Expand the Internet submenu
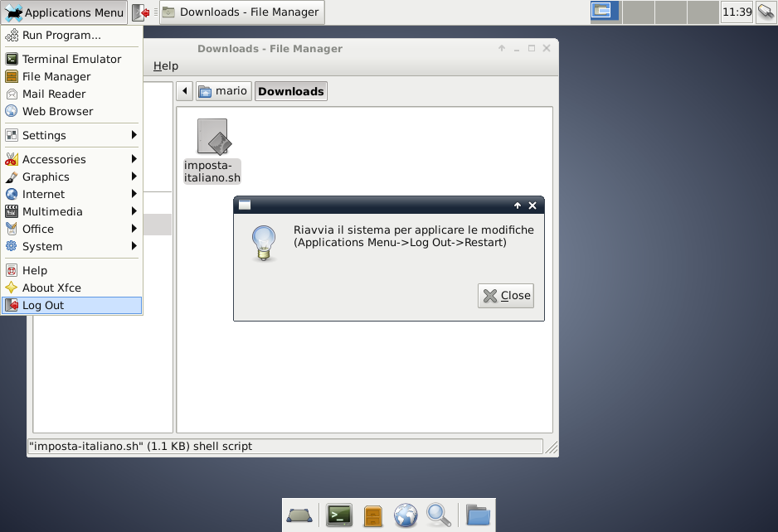The image size is (778, 532). pyautogui.click(x=72, y=194)
